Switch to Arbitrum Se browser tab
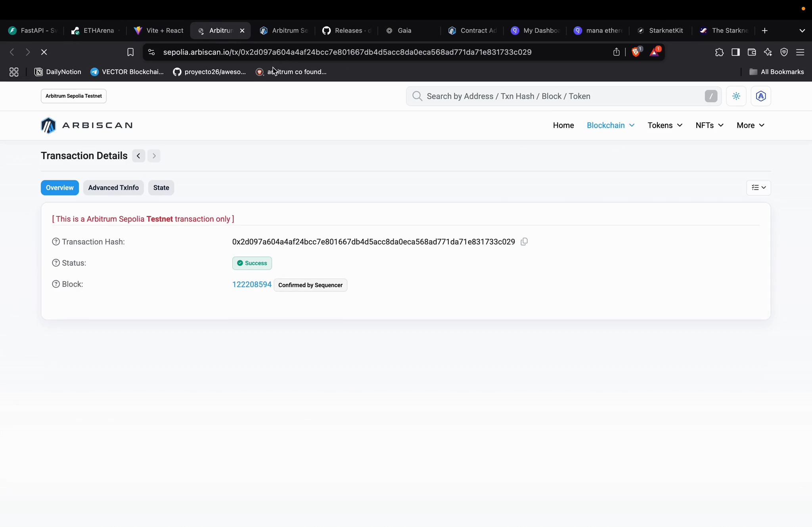This screenshot has width=812, height=527. click(x=284, y=31)
